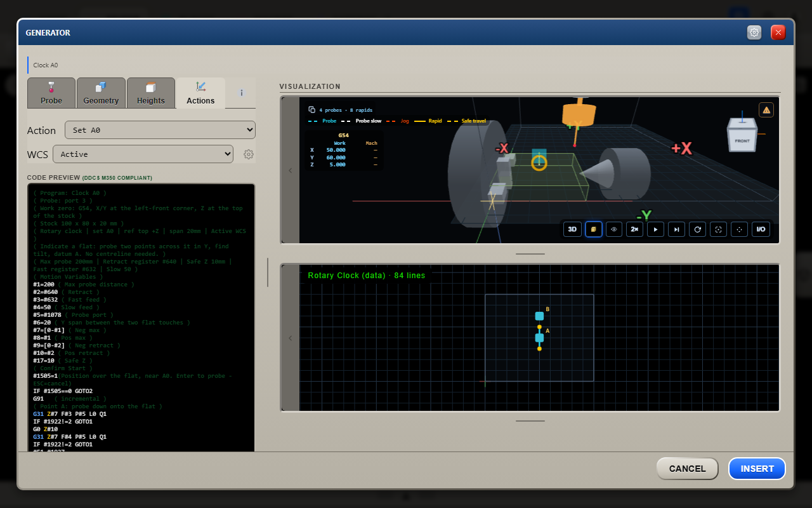Click the divider handle below Rotary Clock panel

(530, 420)
